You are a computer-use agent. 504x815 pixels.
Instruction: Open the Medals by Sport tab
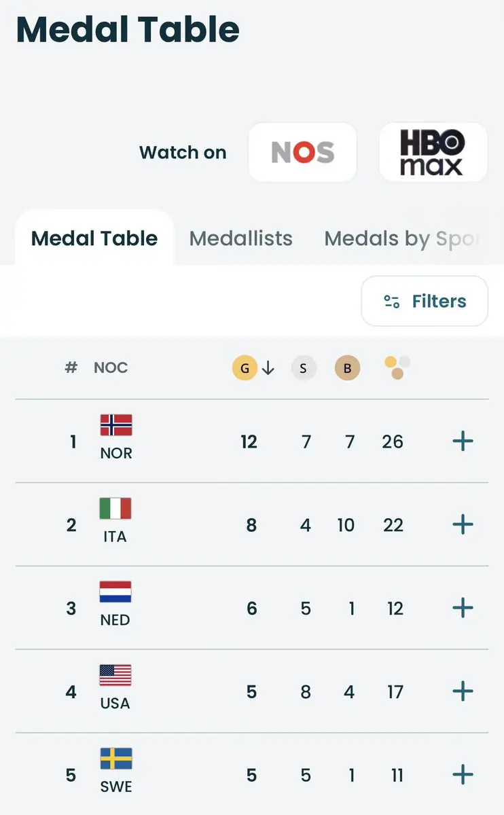pyautogui.click(x=402, y=238)
